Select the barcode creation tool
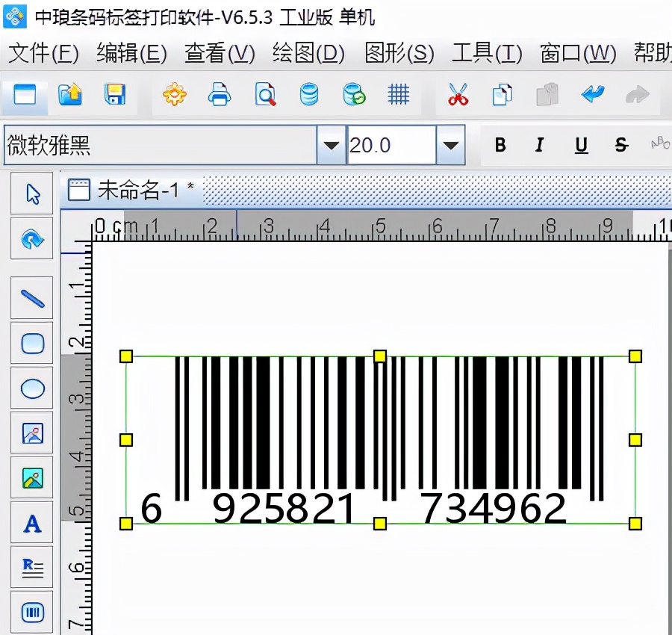Viewport: 672px width, 635px height. pos(32,612)
